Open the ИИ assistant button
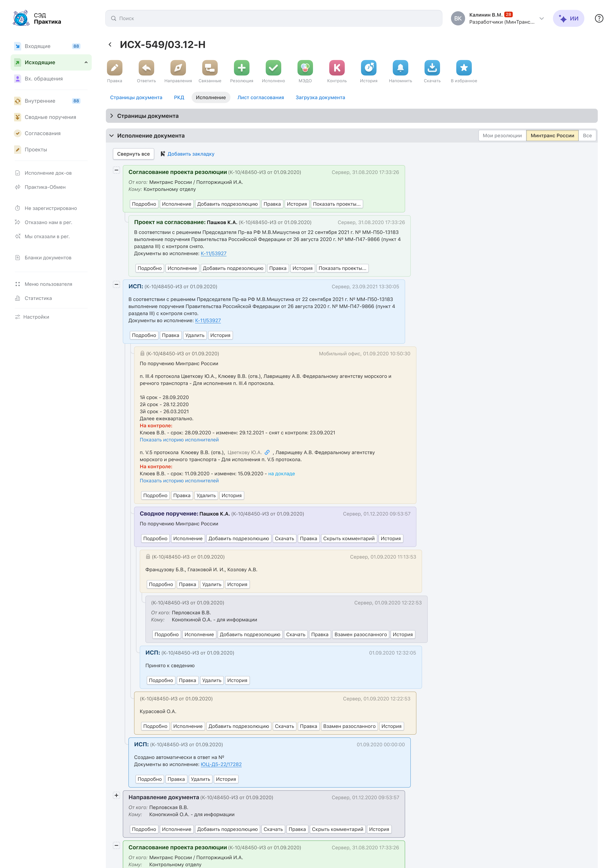The image size is (614, 868). coord(568,19)
